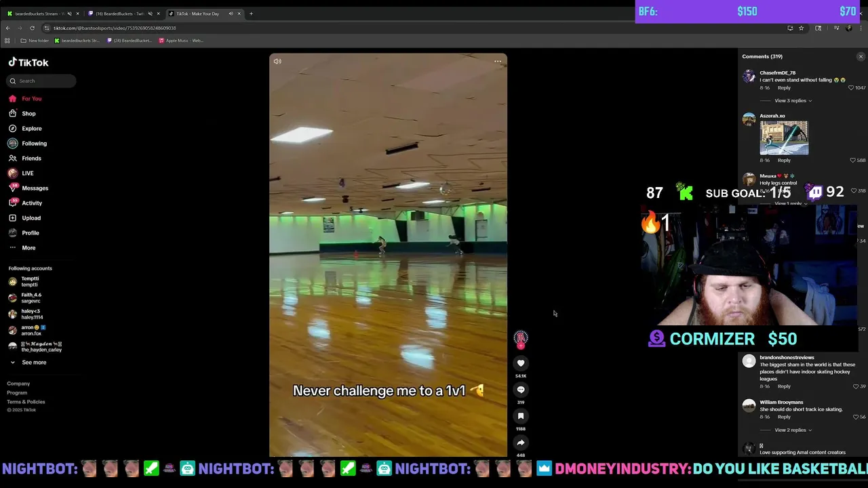Close the Comments panel
Image resolution: width=868 pixels, height=488 pixels.
coord(861,57)
